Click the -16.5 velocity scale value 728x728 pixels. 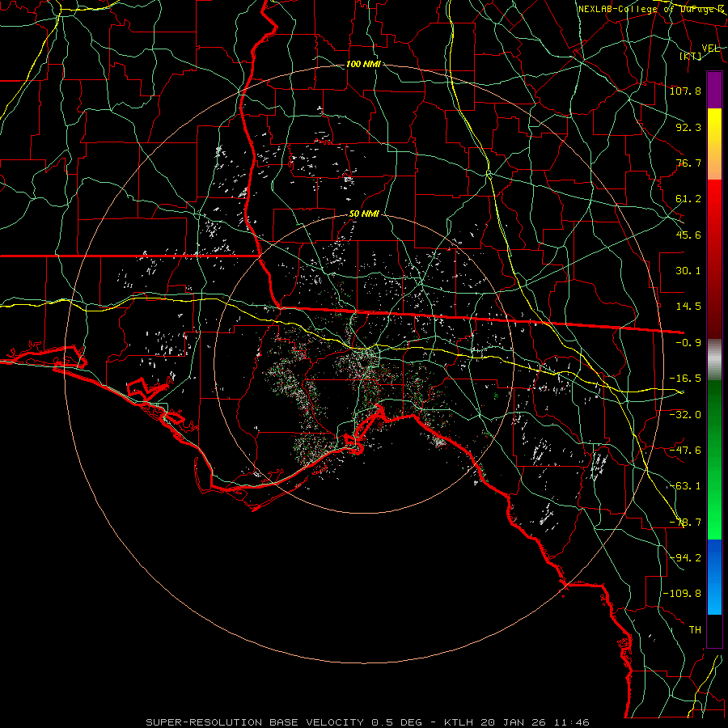(x=685, y=379)
